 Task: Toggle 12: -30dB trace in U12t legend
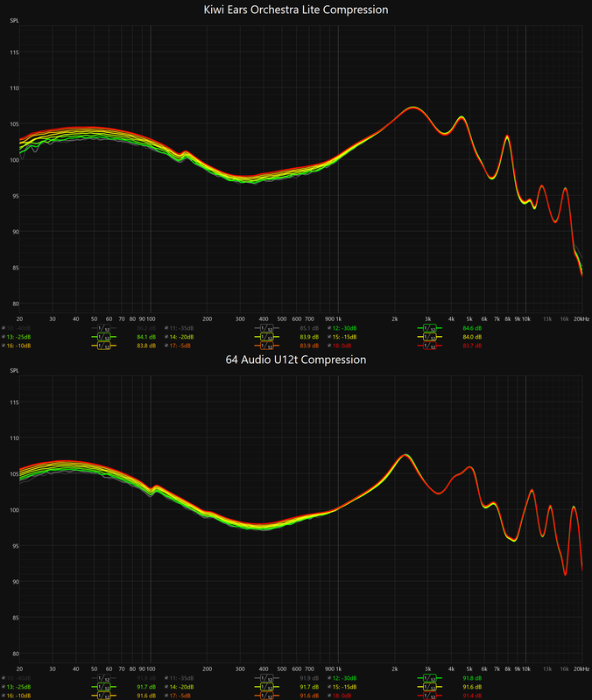[329, 678]
